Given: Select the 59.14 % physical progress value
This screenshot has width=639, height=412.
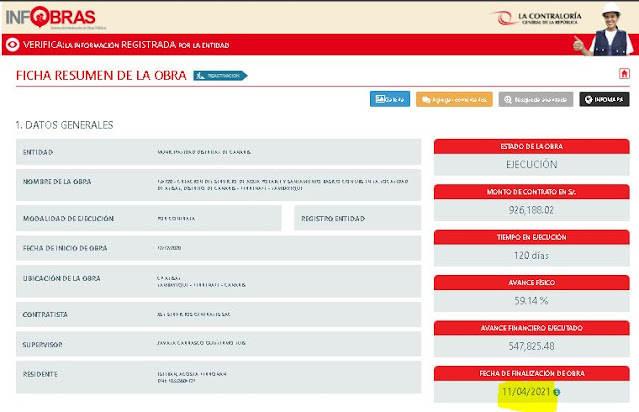Looking at the screenshot, I should (x=531, y=301).
